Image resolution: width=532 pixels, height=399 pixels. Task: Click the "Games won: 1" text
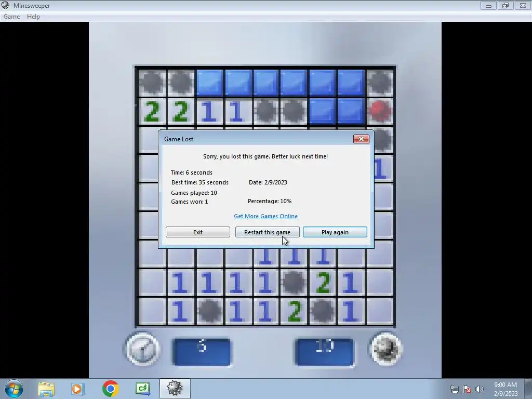pos(189,202)
